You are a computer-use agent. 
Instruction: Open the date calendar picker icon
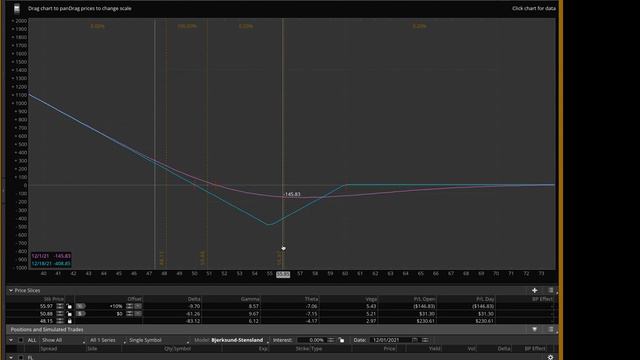point(415,340)
